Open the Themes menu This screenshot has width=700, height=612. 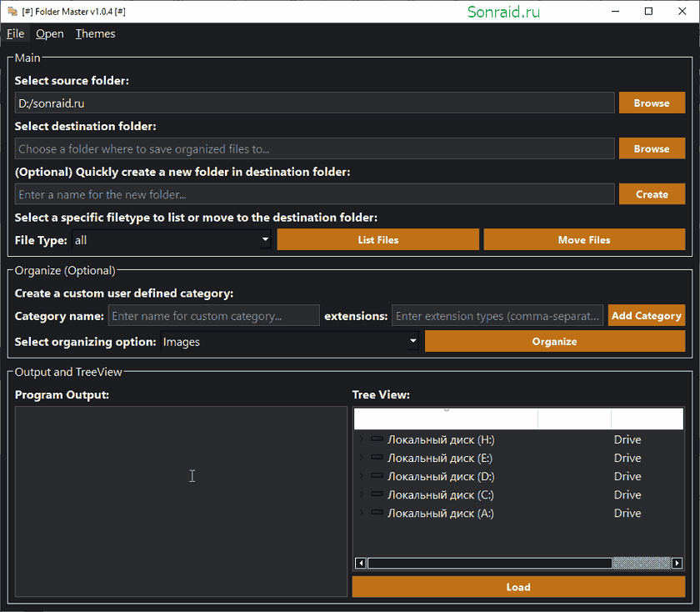tap(95, 34)
